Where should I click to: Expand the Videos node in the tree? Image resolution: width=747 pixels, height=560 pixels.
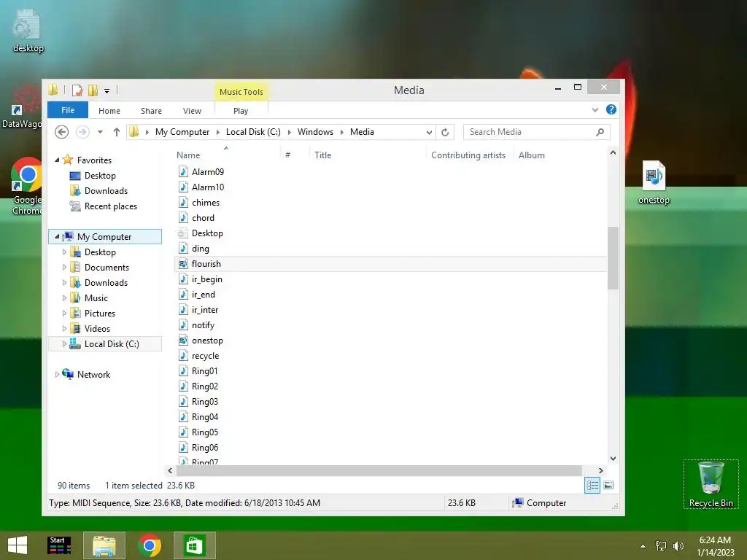point(64,328)
